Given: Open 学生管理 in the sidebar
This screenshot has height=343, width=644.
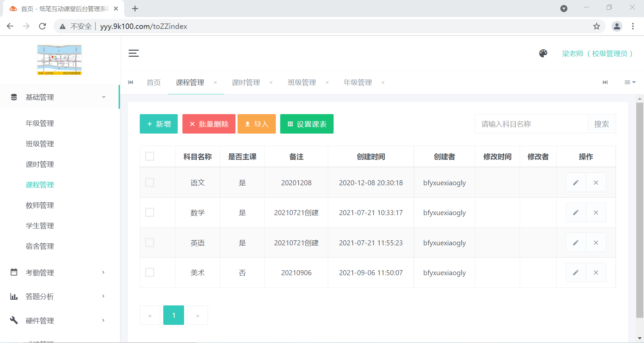Looking at the screenshot, I should 40,226.
